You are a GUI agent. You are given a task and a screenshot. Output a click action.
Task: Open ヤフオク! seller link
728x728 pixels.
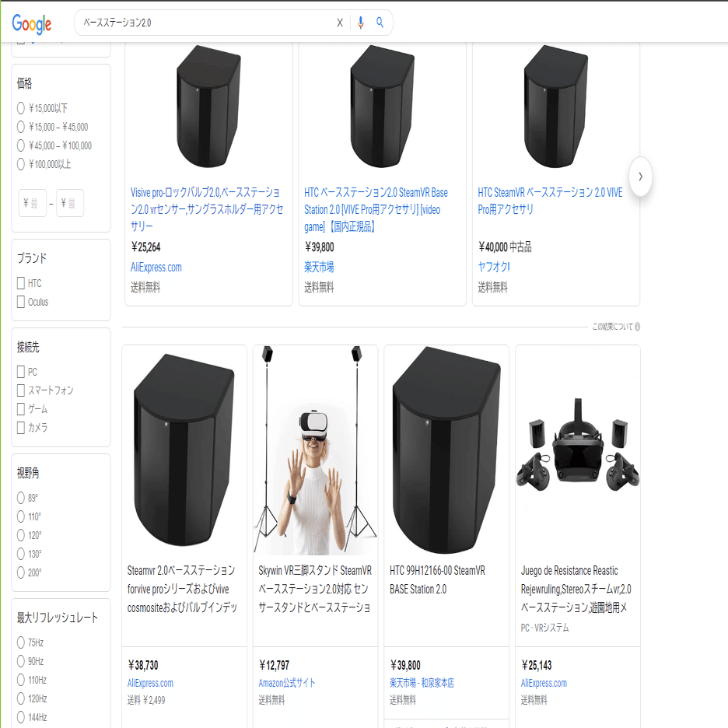pos(494,267)
